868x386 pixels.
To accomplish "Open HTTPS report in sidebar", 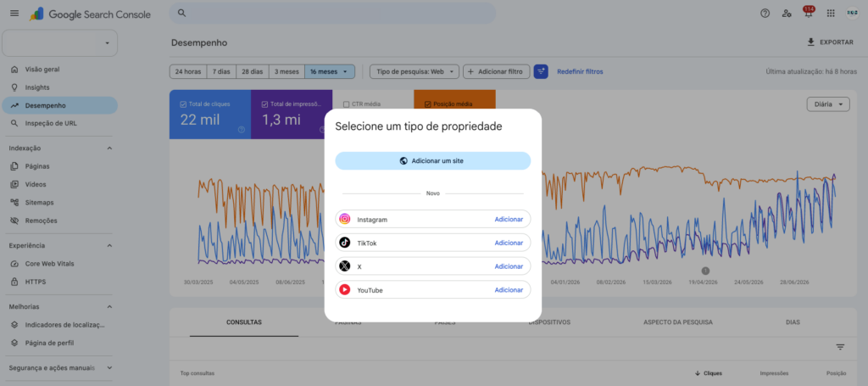I will tap(60, 282).
